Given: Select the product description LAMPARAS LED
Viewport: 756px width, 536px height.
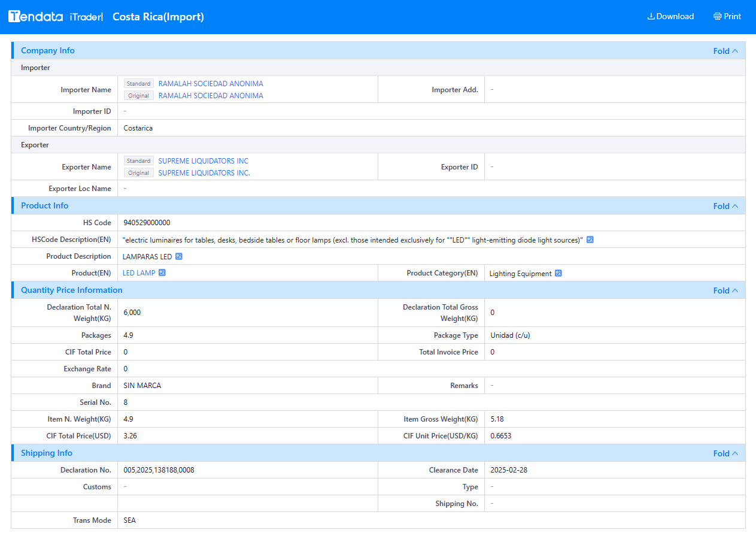Looking at the screenshot, I should (x=147, y=256).
